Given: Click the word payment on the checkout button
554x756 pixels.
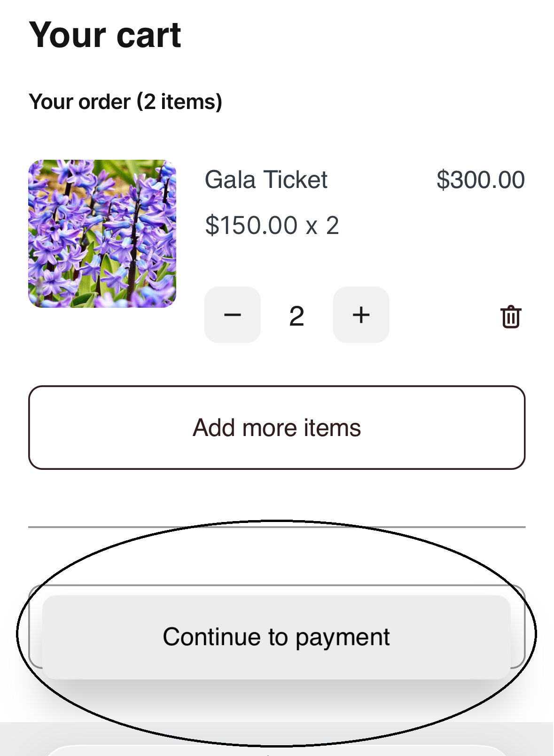Looking at the screenshot, I should [x=343, y=638].
